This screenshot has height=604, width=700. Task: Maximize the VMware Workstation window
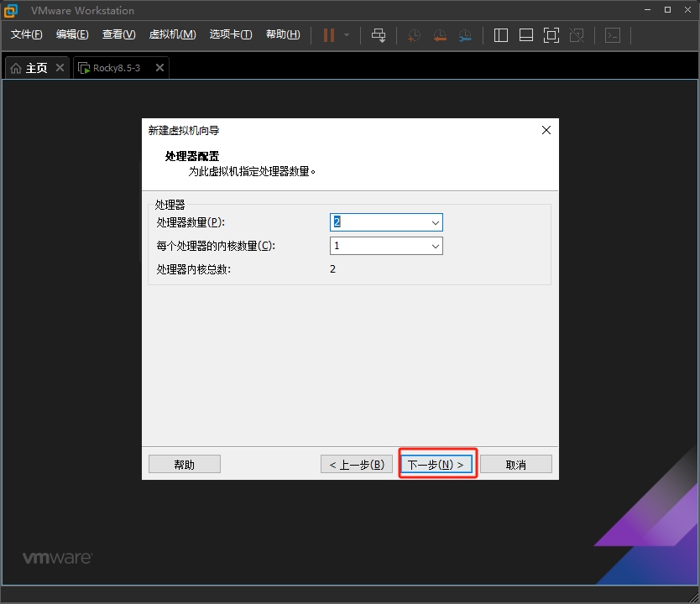(x=667, y=10)
